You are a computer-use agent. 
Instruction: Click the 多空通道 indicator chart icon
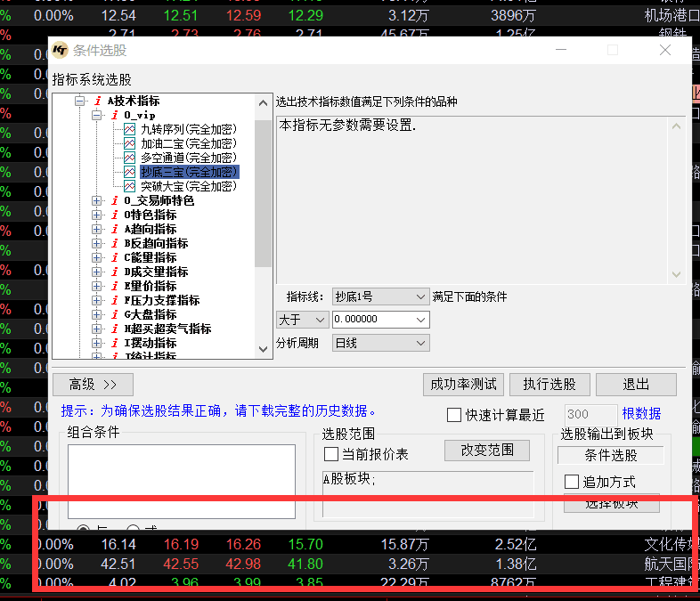[129, 158]
